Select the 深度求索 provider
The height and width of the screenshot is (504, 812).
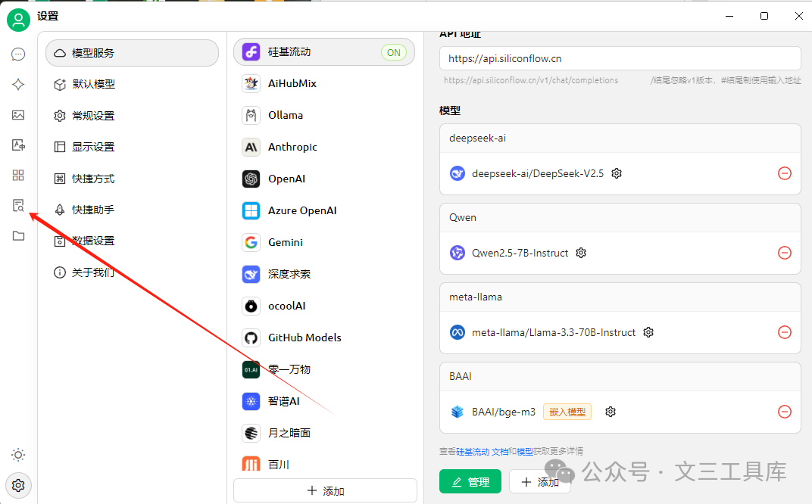[324, 274]
